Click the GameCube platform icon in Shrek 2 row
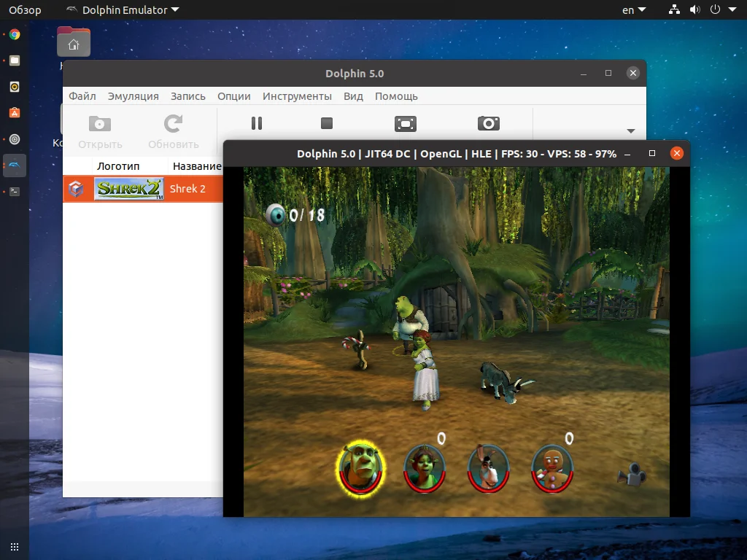The image size is (747, 560). [76, 189]
